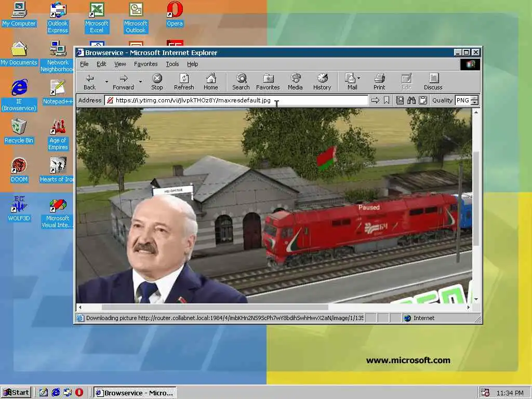This screenshot has height=399, width=532.
Task: Go to the Home page
Action: (211, 82)
